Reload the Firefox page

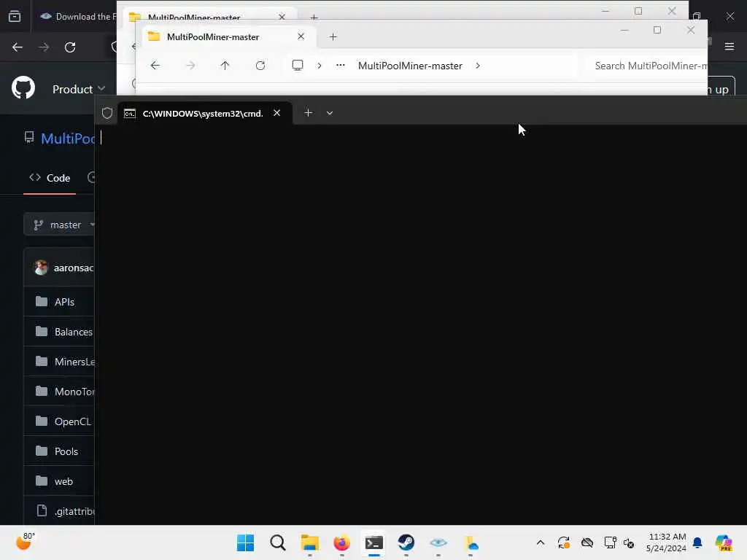[70, 47]
